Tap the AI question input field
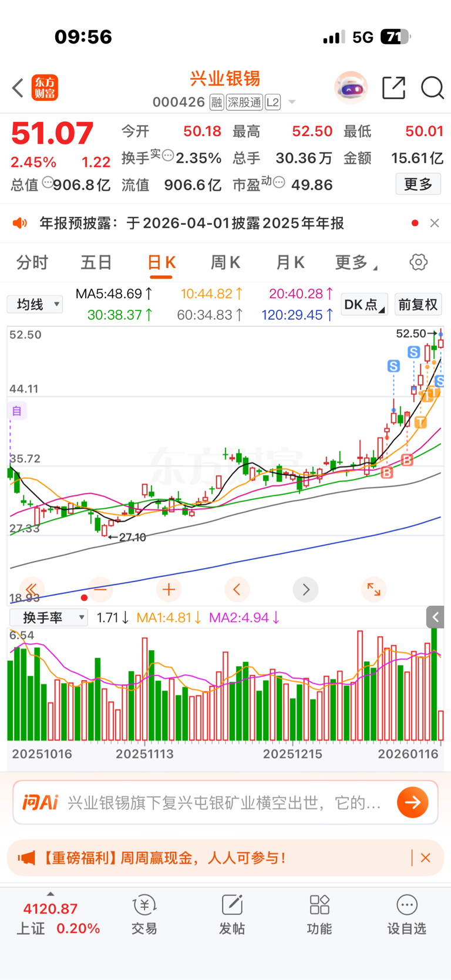The width and height of the screenshot is (451, 980). click(225, 802)
